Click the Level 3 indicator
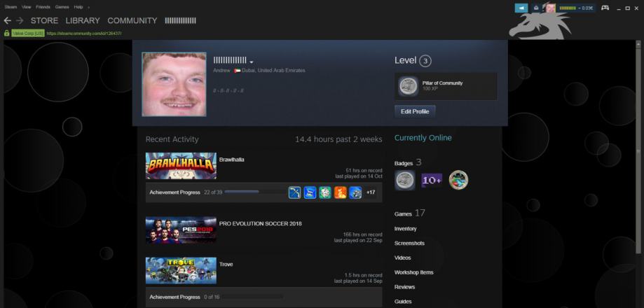 click(x=413, y=61)
